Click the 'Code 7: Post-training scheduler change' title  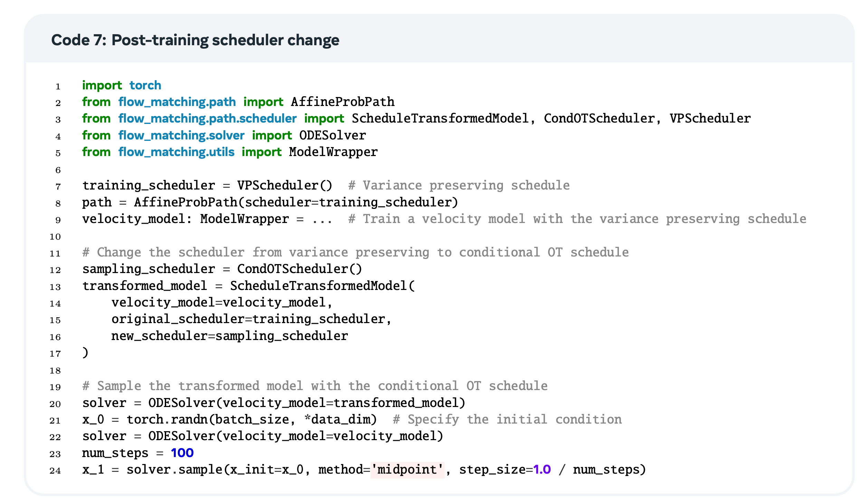(x=195, y=40)
